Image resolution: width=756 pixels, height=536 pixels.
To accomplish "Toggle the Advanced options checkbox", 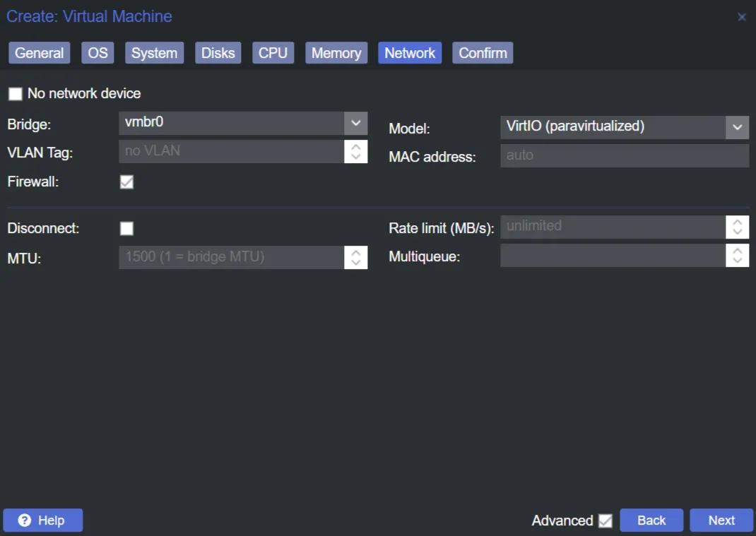I will click(605, 520).
